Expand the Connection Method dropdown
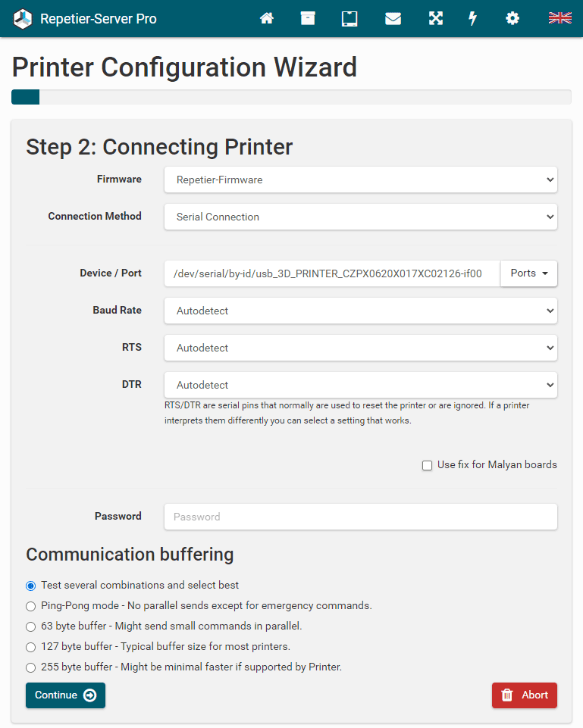The image size is (583, 728). 360,217
